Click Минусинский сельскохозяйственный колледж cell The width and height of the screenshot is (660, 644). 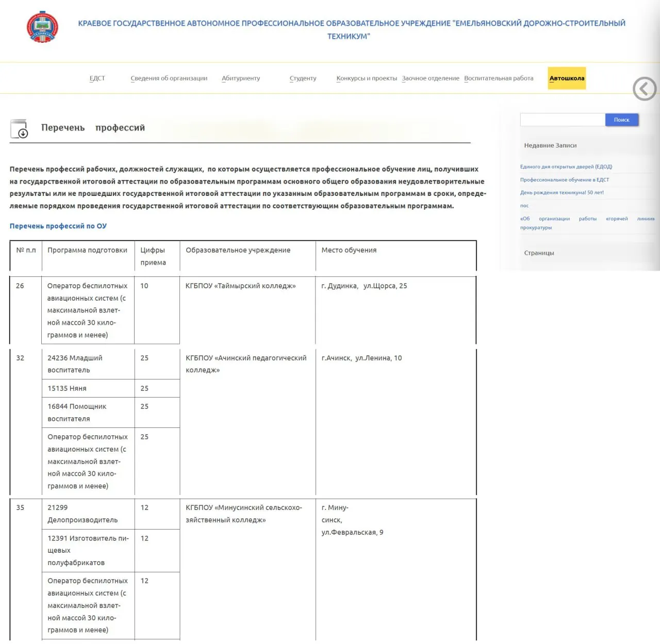pyautogui.click(x=247, y=570)
